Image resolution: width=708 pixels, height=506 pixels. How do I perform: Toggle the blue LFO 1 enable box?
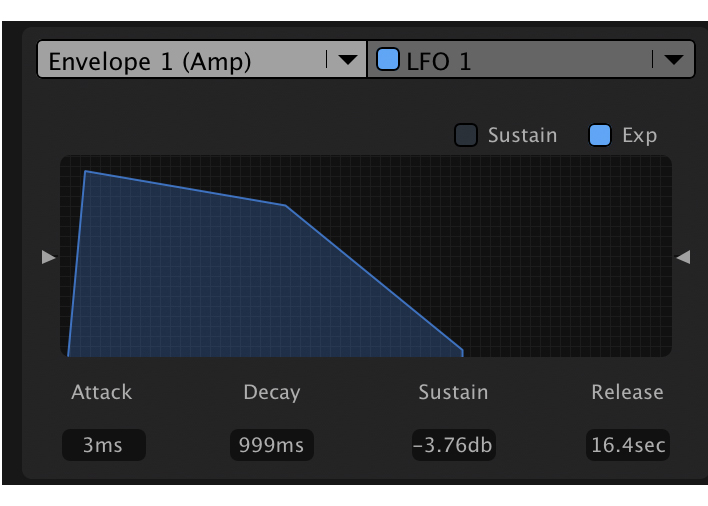[387, 60]
